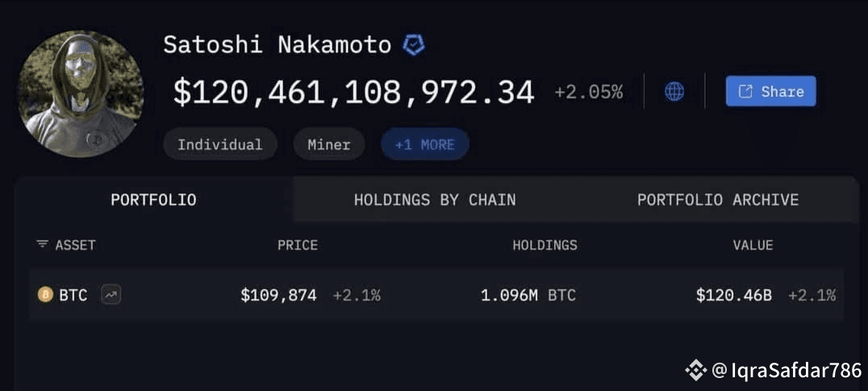This screenshot has width=868, height=391.
Task: Open the Portfolio Archive tab
Action: 717,200
